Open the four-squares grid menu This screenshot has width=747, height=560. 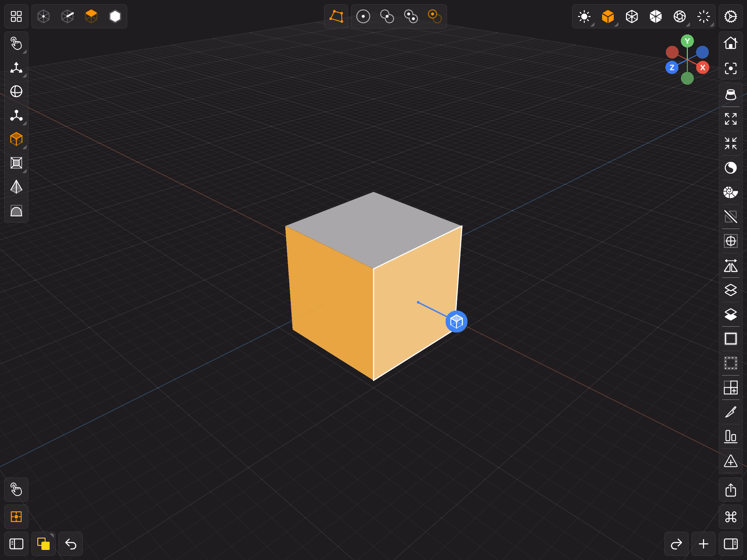[x=16, y=16]
